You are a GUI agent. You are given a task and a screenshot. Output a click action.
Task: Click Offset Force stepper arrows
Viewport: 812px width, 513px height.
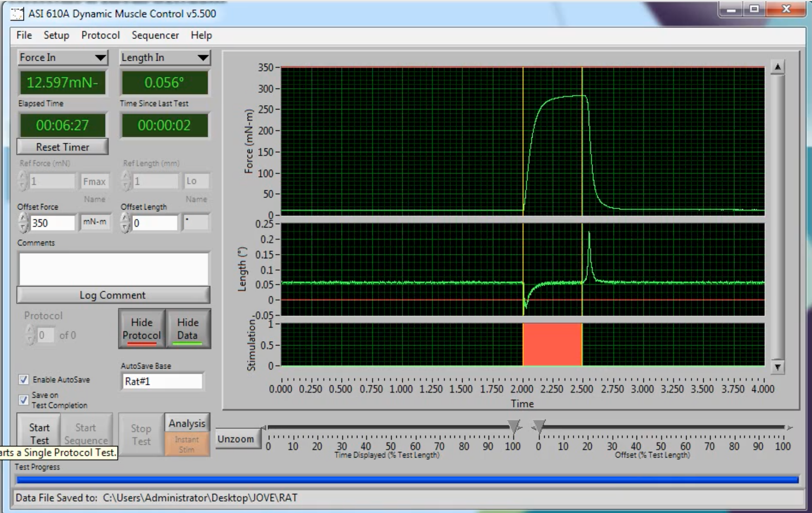point(23,223)
